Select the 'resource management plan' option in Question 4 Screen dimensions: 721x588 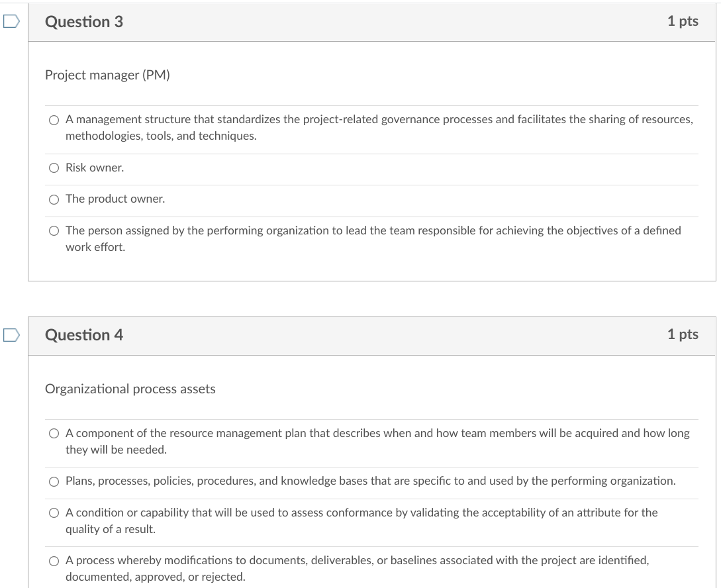click(x=54, y=433)
